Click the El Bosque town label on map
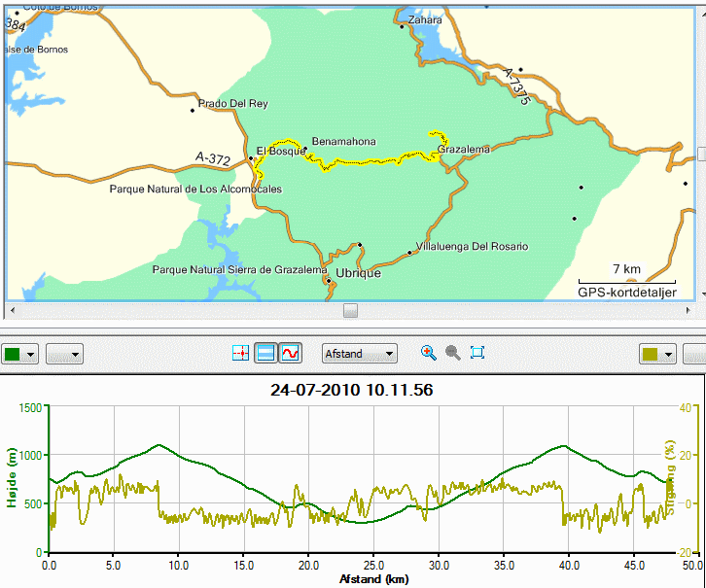Image resolution: width=706 pixels, height=588 pixels. point(281,152)
